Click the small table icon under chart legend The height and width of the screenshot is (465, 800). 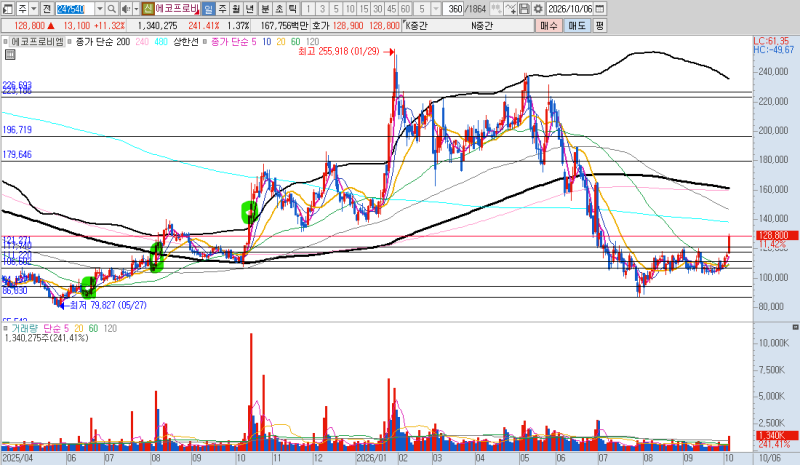point(10,55)
